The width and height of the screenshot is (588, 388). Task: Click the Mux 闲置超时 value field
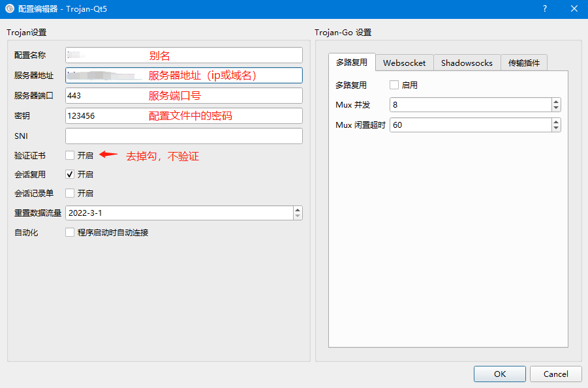coord(471,125)
